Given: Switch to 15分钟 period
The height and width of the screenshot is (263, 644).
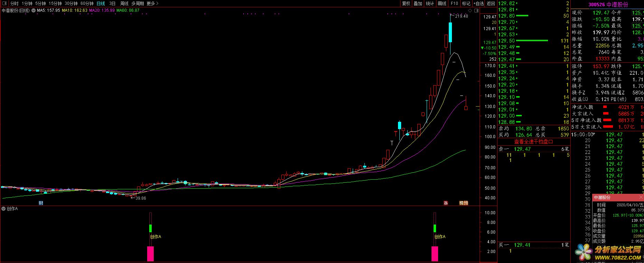Looking at the screenshot, I should (x=55, y=3).
